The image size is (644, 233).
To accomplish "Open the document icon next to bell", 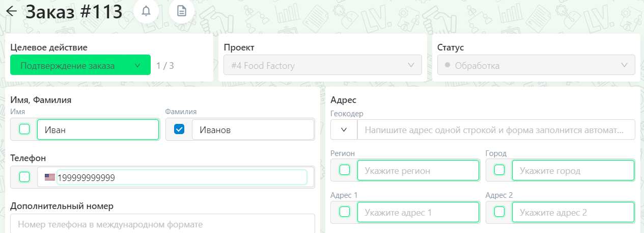I will click(182, 11).
